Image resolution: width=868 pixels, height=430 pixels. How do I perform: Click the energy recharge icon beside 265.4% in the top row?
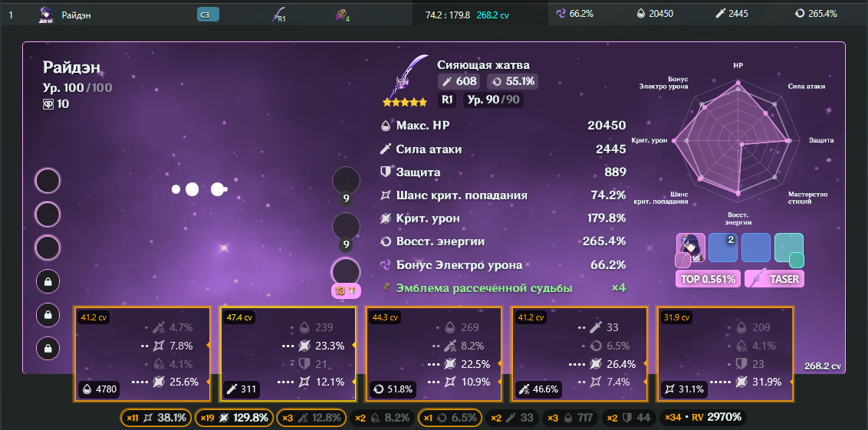click(x=799, y=14)
